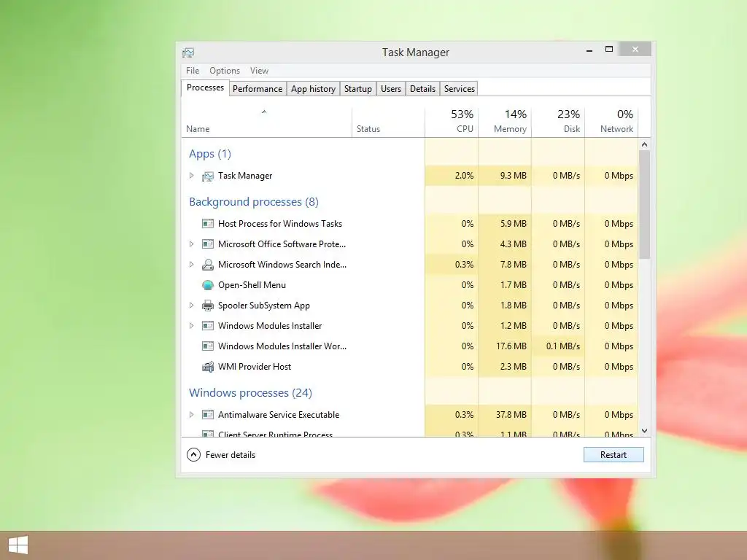Click Microsoft Office Software Protection icon
The width and height of the screenshot is (747, 560).
click(x=208, y=244)
